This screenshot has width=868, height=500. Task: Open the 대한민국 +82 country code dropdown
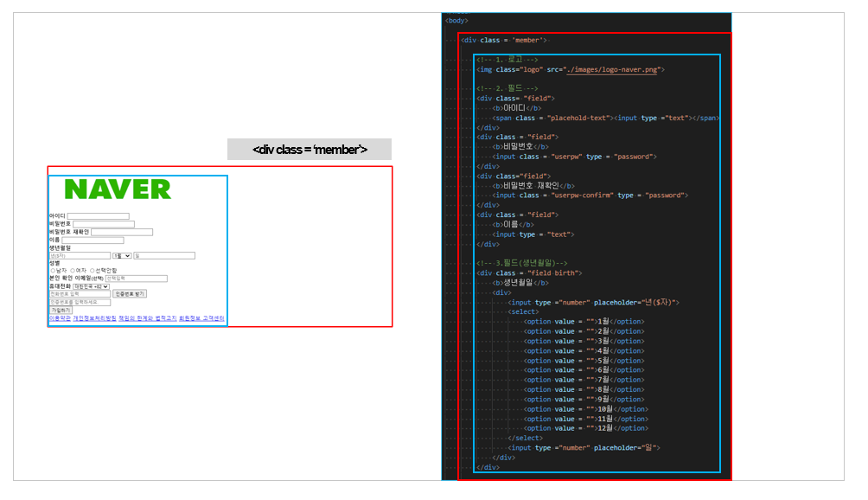pyautogui.click(x=91, y=287)
